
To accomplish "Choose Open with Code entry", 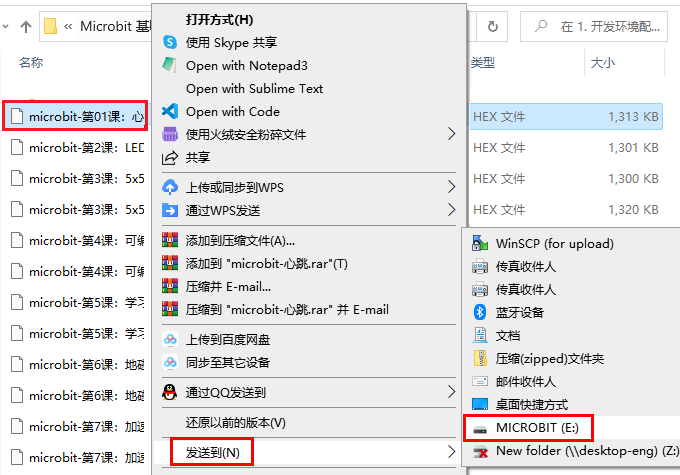I will tap(232, 111).
